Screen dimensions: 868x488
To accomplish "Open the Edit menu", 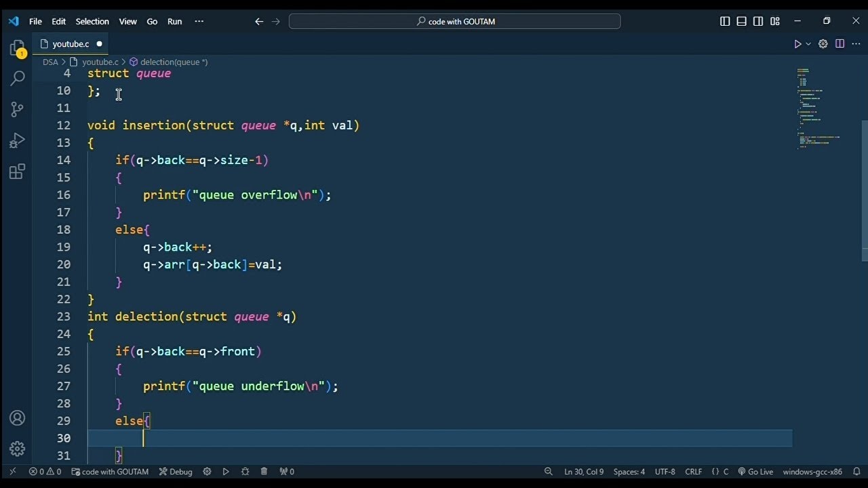I will pos(59,22).
